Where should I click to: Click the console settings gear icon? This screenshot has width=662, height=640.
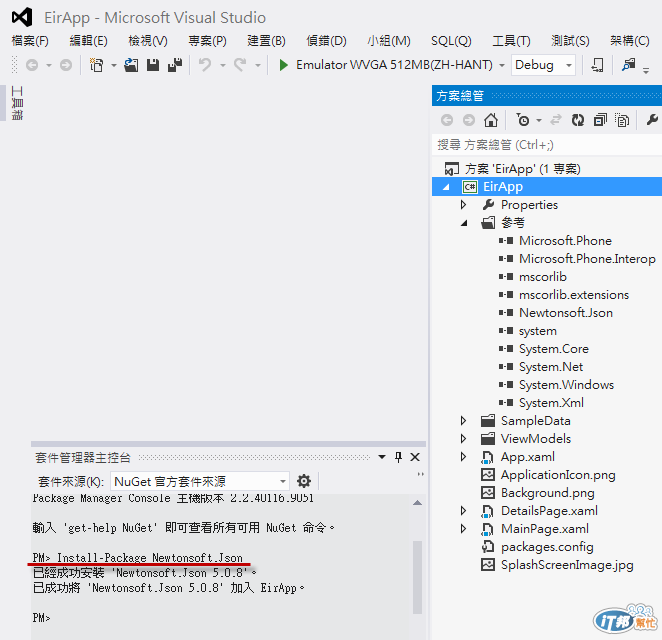(x=304, y=481)
